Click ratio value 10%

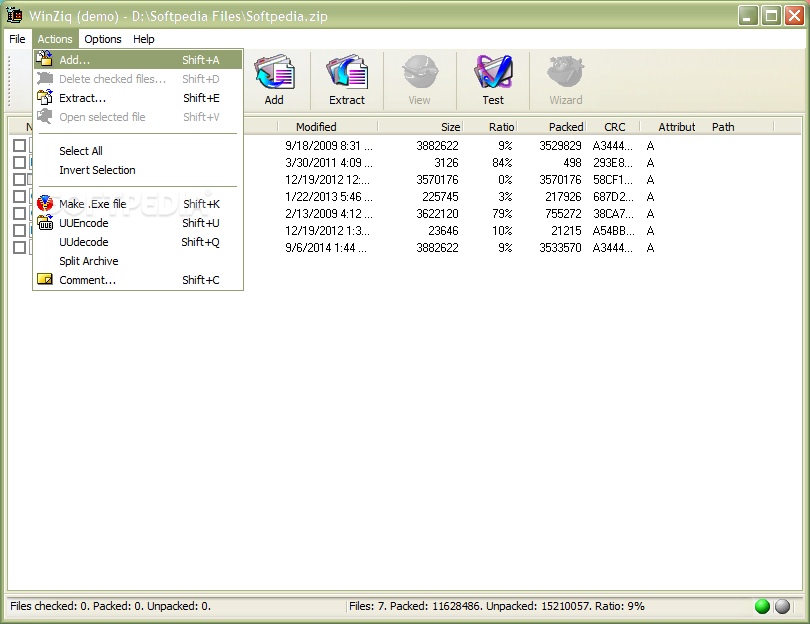[502, 231]
